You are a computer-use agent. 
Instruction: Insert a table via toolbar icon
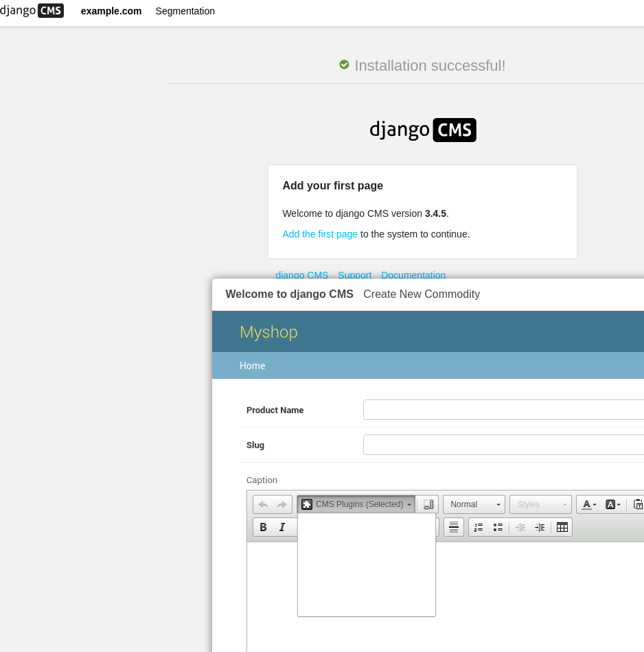coord(562,527)
